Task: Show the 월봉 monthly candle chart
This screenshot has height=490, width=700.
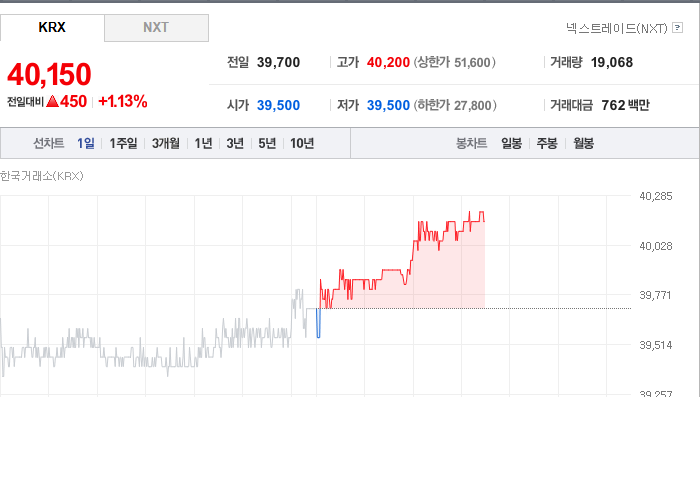Action: [x=583, y=143]
